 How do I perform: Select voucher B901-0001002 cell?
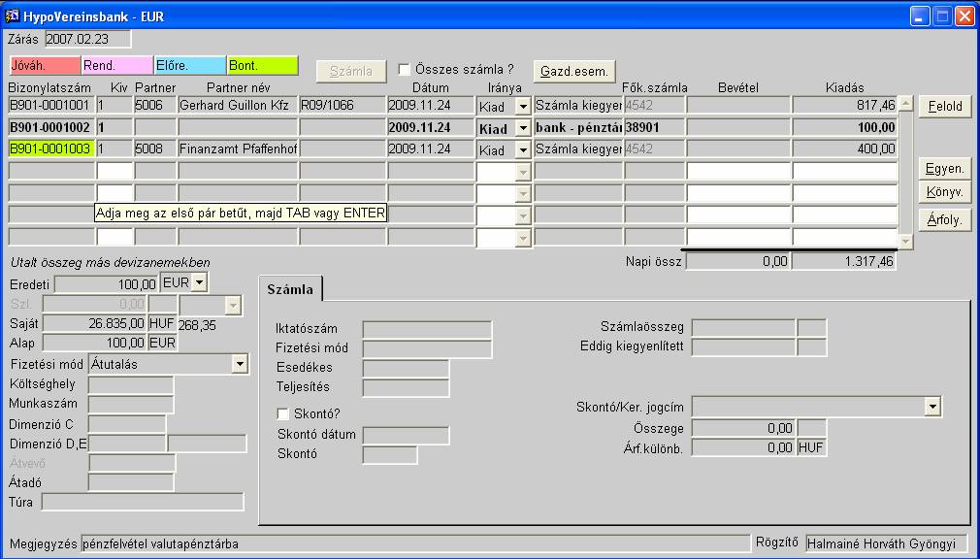pyautogui.click(x=51, y=127)
